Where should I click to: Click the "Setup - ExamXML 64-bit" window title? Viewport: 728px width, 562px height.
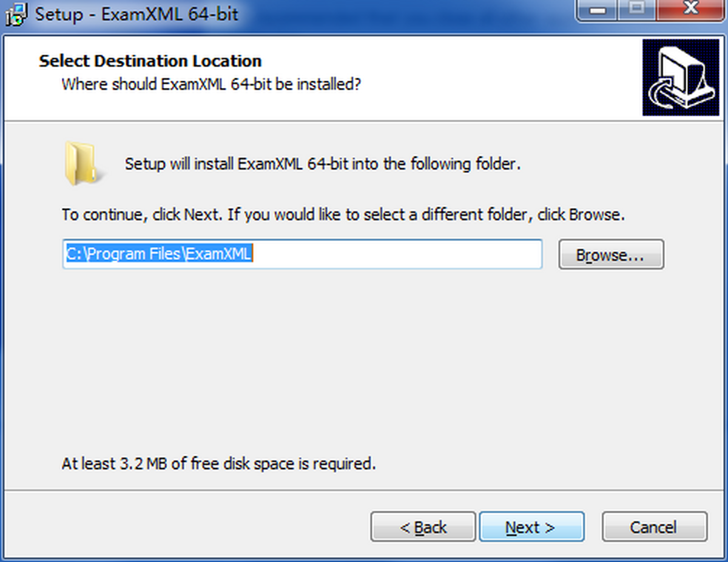click(136, 14)
